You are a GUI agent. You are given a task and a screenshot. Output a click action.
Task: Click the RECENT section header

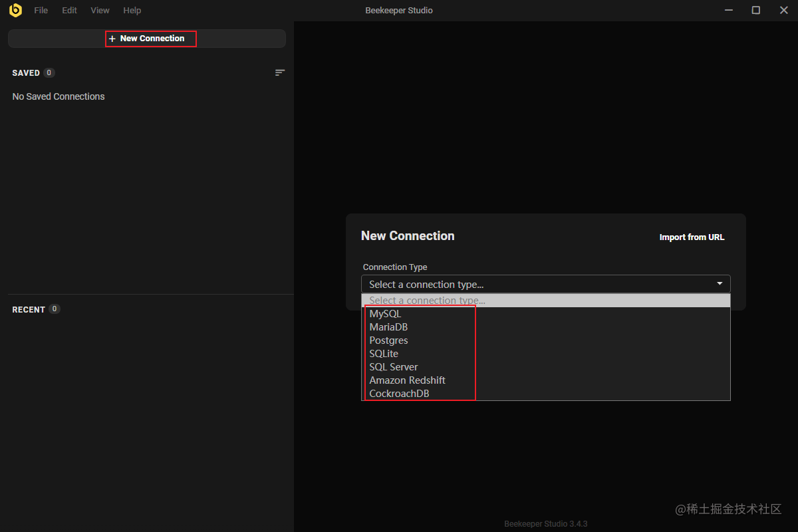pos(29,309)
